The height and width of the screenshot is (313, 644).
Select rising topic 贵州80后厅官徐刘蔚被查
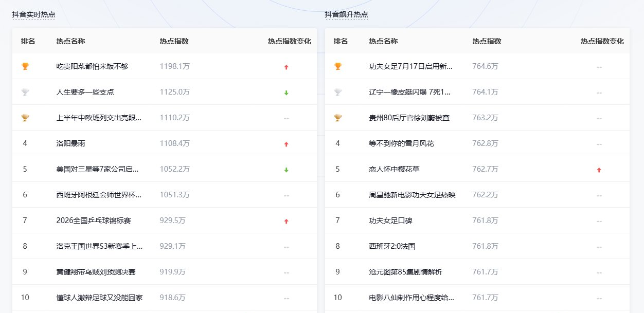point(409,118)
